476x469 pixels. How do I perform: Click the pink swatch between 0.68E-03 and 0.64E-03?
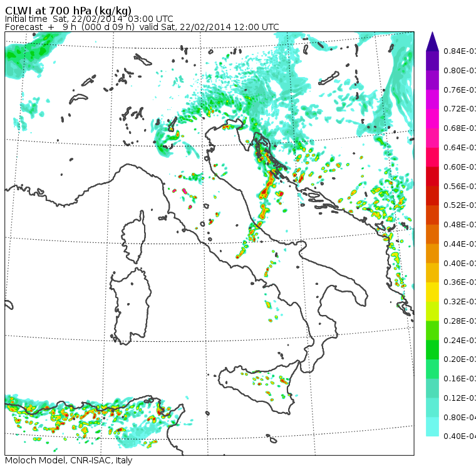coord(433,138)
